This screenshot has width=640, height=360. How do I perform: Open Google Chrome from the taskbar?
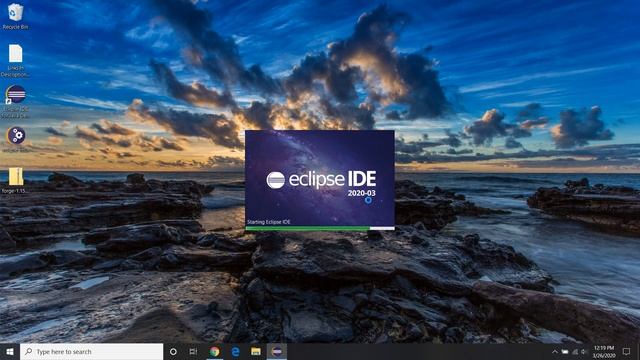[214, 352]
